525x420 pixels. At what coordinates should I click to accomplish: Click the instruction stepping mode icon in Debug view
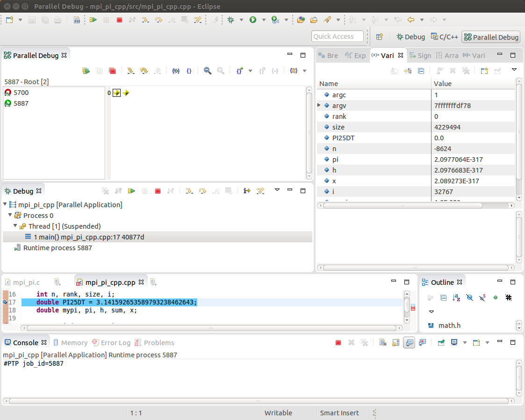coord(247,191)
